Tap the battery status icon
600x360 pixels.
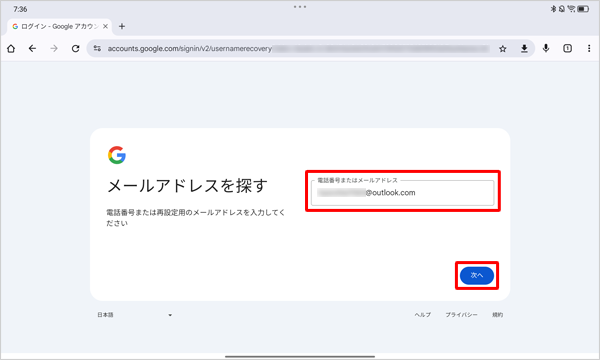(583, 9)
